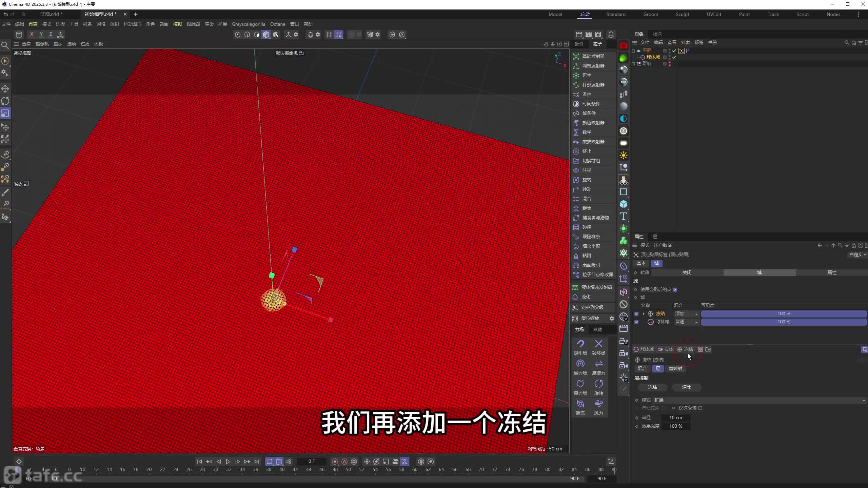Click the Cube primitive icon in side palette

coord(623,204)
